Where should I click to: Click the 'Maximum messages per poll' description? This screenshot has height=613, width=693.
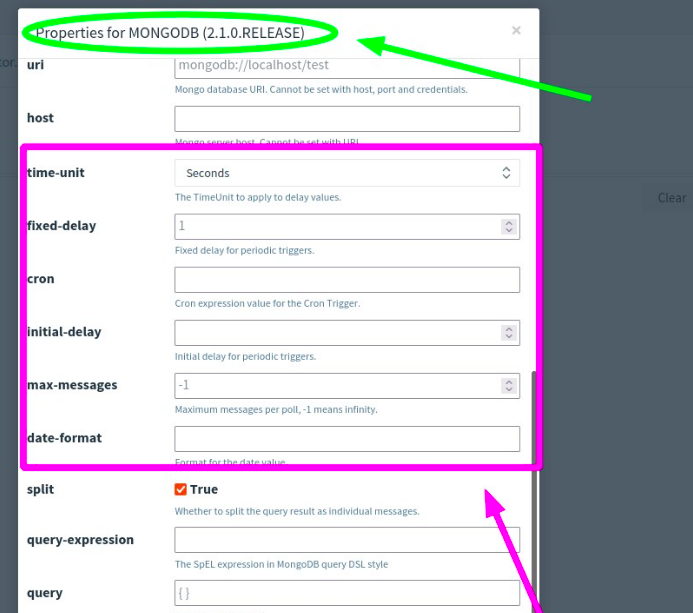point(276,409)
